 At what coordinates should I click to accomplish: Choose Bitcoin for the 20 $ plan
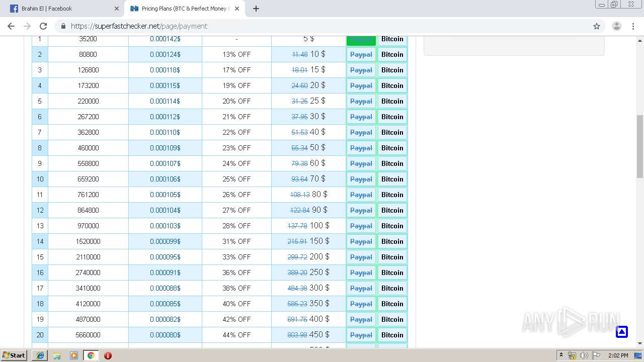[392, 85]
